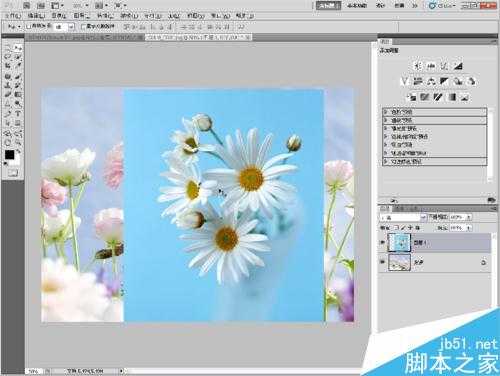Toggle lock all in the Layers panel

click(x=417, y=228)
